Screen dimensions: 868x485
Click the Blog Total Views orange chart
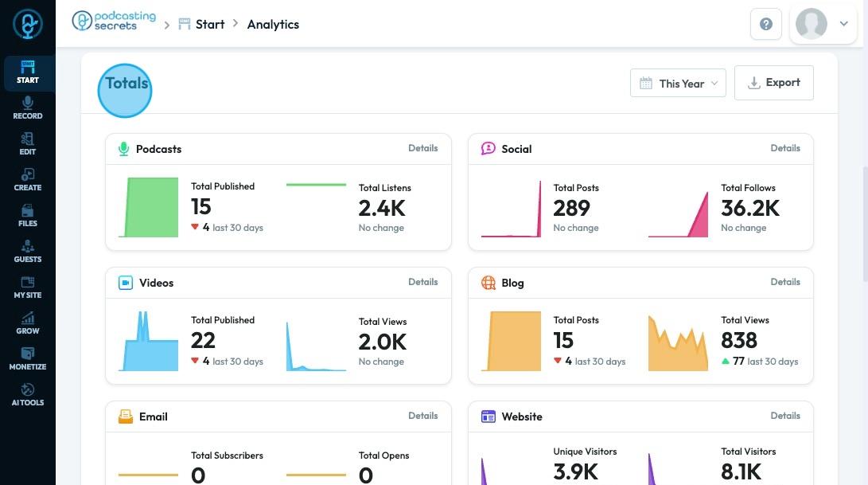(x=678, y=343)
